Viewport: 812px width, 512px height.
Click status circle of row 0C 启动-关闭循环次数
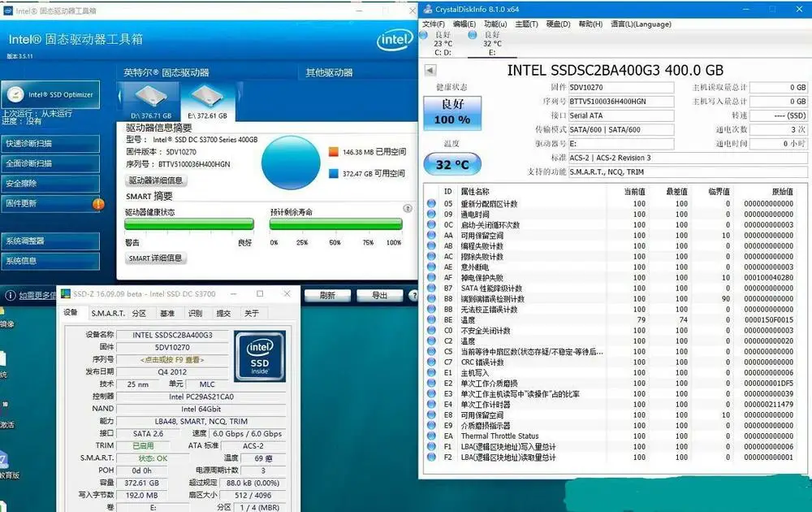431,225
